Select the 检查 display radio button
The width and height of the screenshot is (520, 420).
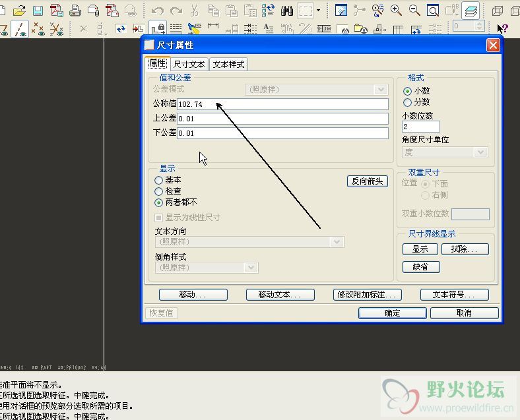coord(158,191)
